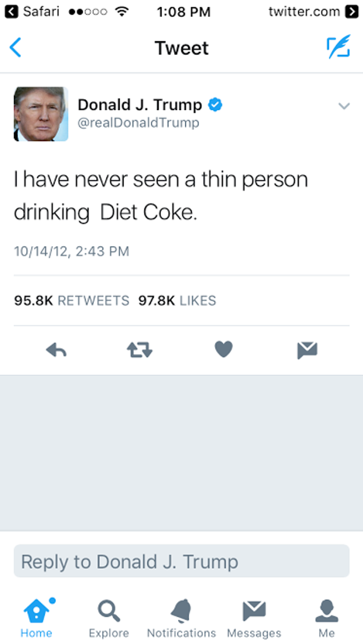
Task: Switch to the Home tab
Action: tap(36, 617)
